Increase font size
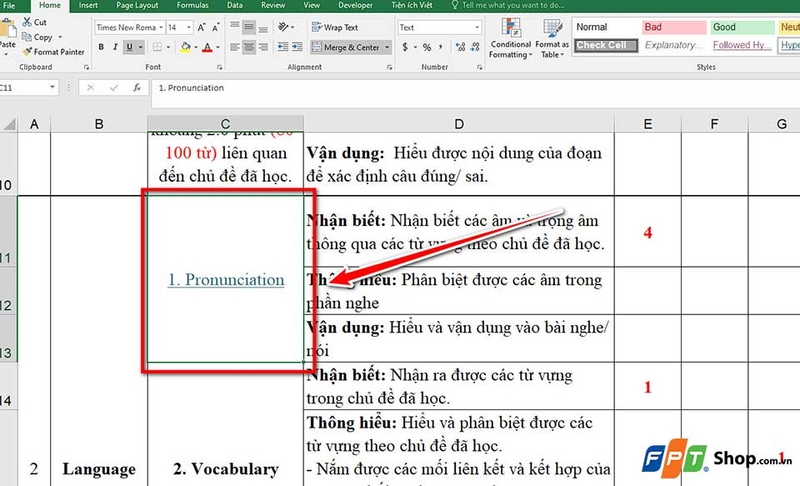 click(202, 27)
